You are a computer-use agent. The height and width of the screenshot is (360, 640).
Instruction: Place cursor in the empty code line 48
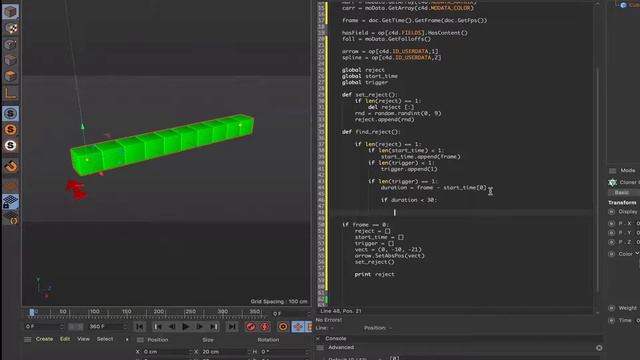[461, 212]
